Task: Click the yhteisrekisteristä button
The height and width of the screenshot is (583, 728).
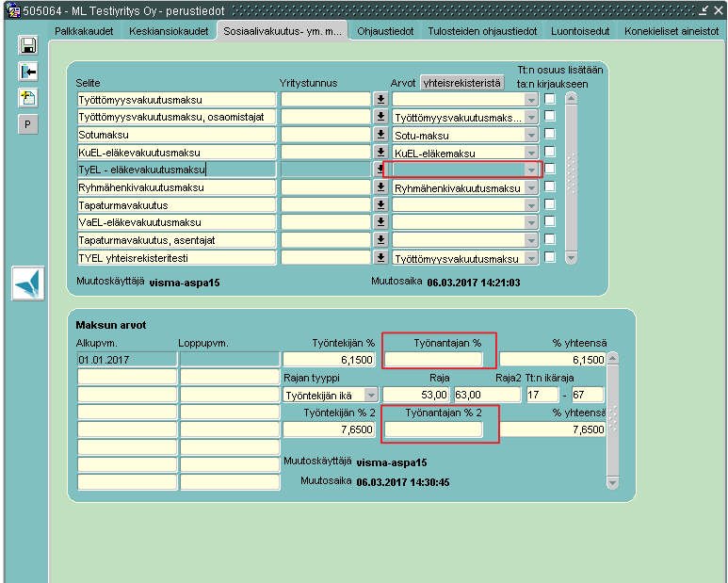Action: [462, 83]
